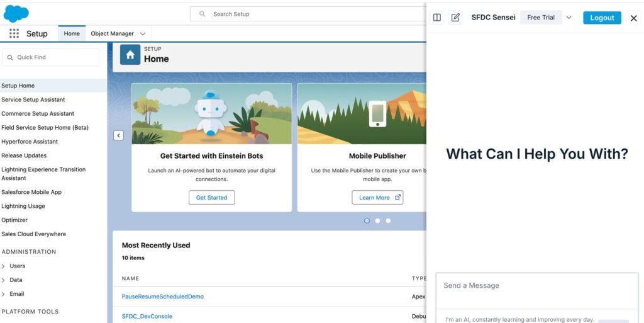Open Commerce Setup Assistant
This screenshot has width=644, height=323.
pyautogui.click(x=38, y=113)
